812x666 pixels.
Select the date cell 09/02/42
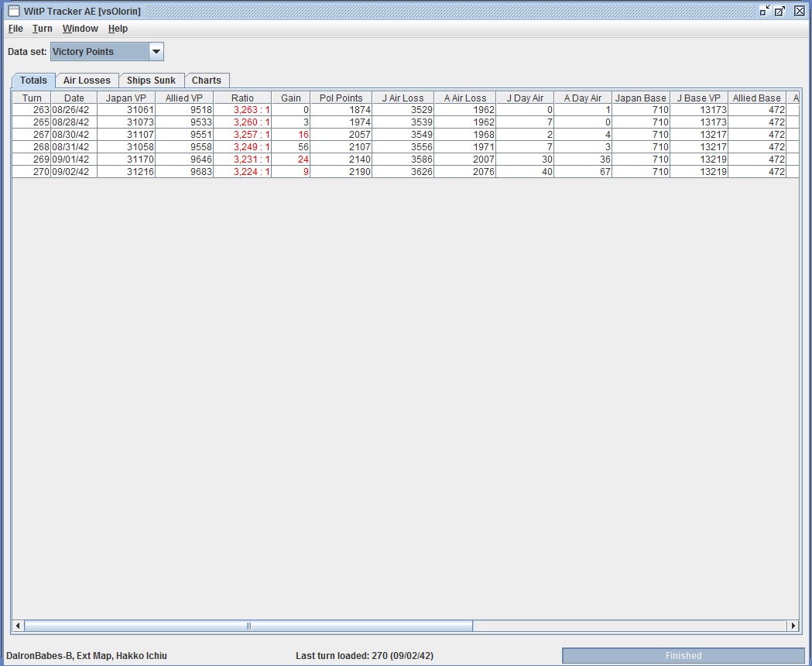pyautogui.click(x=74, y=172)
